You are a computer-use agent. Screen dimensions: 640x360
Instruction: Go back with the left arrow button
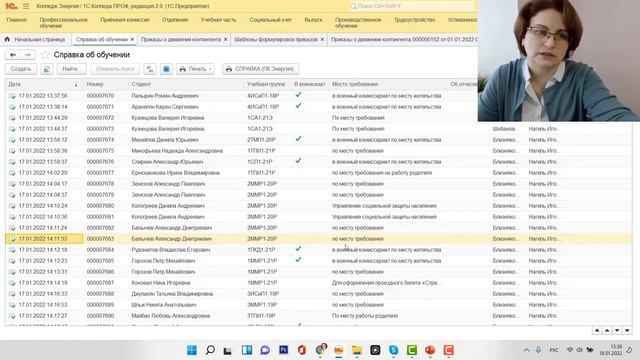coord(13,55)
